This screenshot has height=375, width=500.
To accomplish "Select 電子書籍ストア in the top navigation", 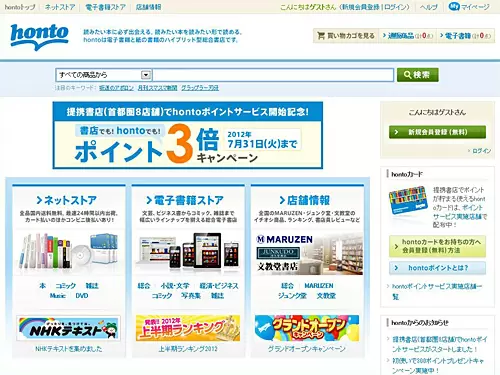I will pos(106,7).
